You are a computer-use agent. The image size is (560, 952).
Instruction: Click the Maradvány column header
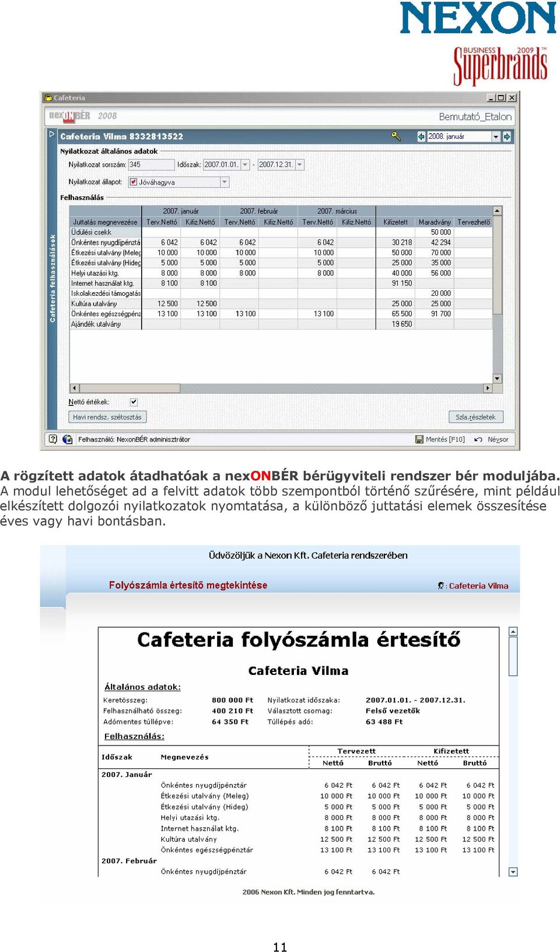435,222
